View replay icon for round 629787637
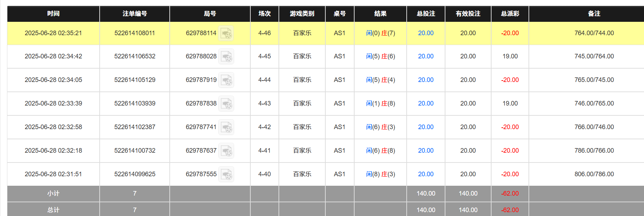644x216 pixels. coord(226,151)
